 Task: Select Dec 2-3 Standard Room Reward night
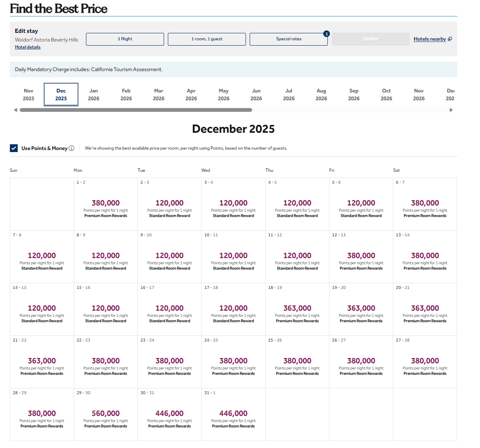point(169,204)
